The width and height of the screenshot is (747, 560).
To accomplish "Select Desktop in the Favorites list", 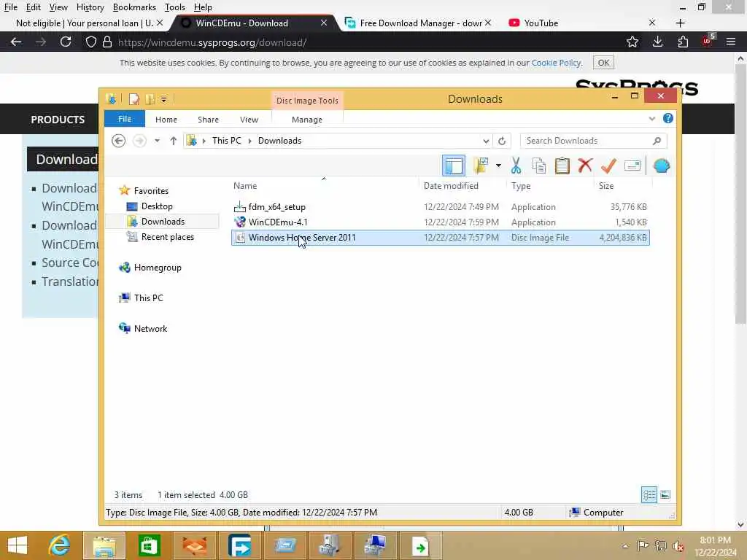I will pos(157,206).
